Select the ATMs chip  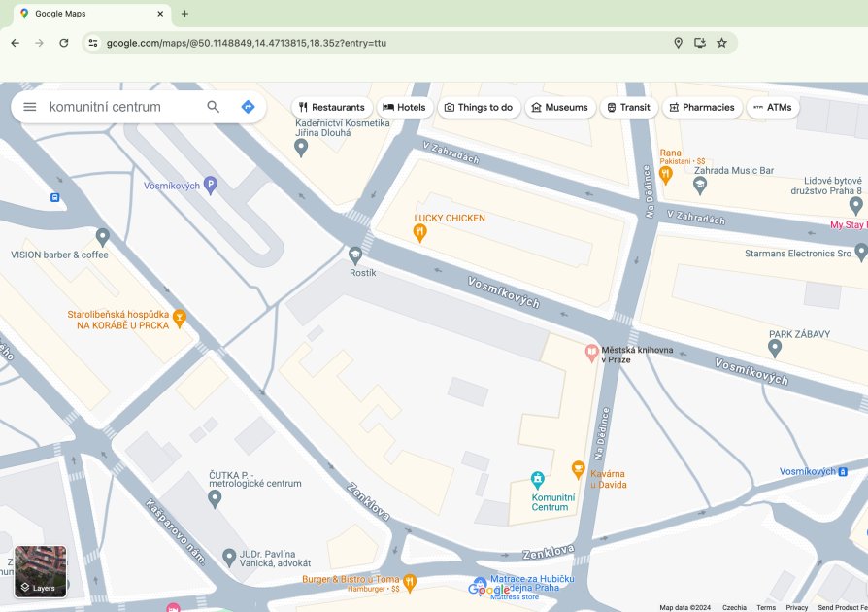pyautogui.click(x=773, y=108)
